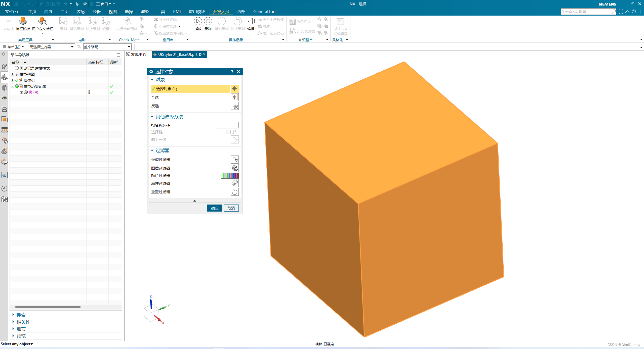Toggle visibility eye of Block (4)
Viewport: 644px width, 349px height.
click(21, 92)
